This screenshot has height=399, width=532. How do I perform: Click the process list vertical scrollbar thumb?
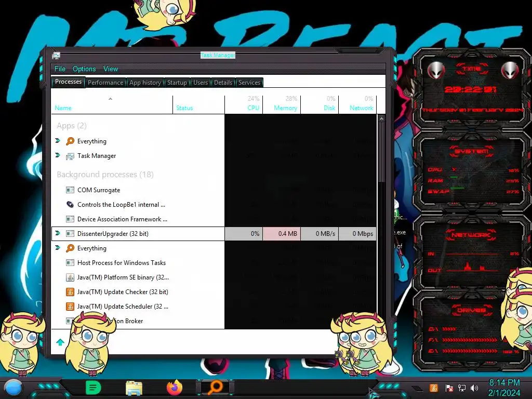coord(381,152)
